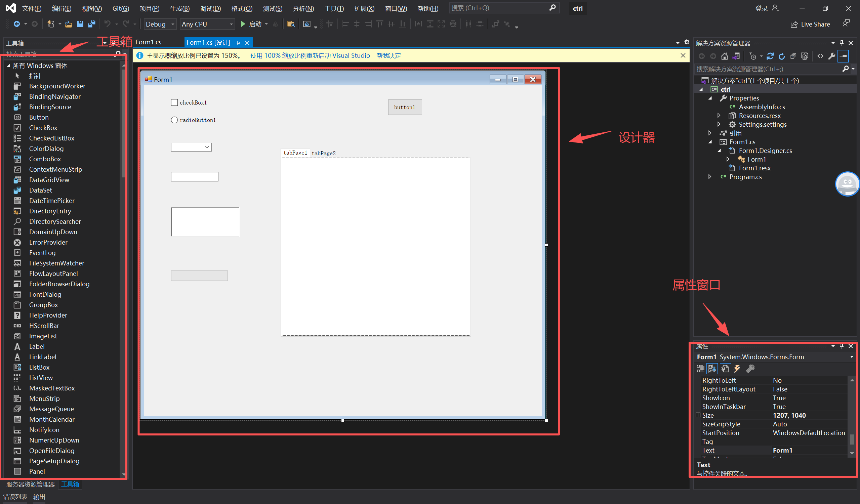
Task: Click the Save floppy disk icon
Action: [x=80, y=24]
